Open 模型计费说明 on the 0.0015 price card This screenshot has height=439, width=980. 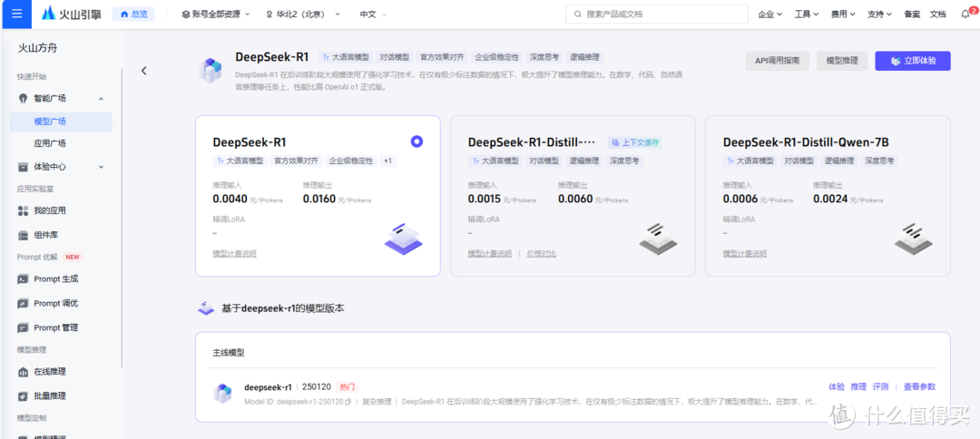(490, 254)
